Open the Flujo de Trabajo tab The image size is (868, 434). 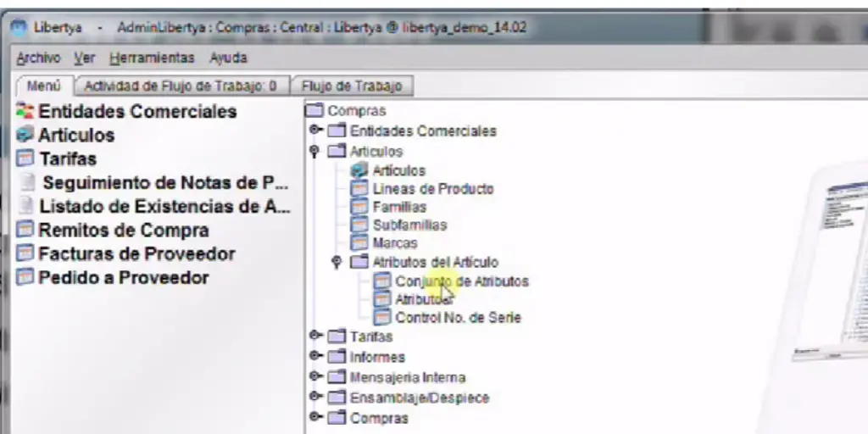coord(352,86)
